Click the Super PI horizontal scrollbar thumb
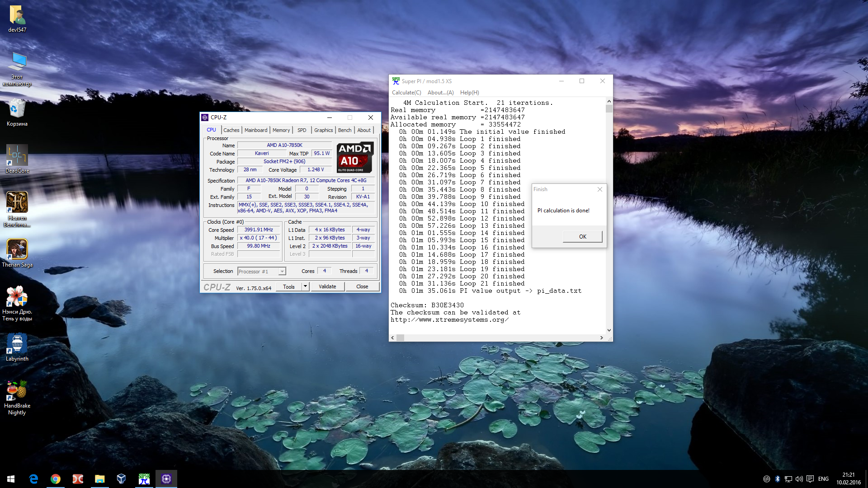Screen dimensions: 868x488 (401, 338)
